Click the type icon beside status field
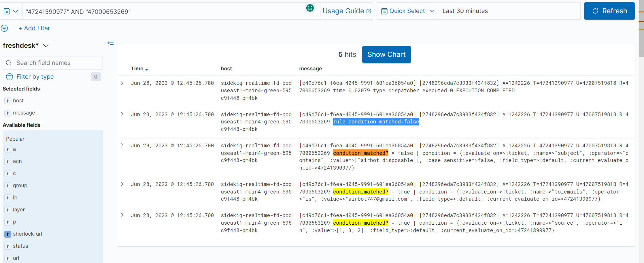The height and width of the screenshot is (263, 644). pyautogui.click(x=8, y=246)
